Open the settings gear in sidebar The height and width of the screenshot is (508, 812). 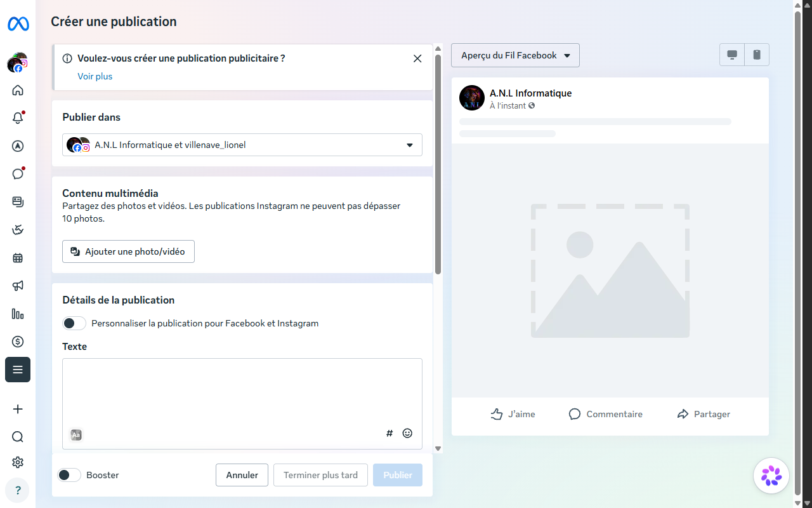tap(18, 462)
